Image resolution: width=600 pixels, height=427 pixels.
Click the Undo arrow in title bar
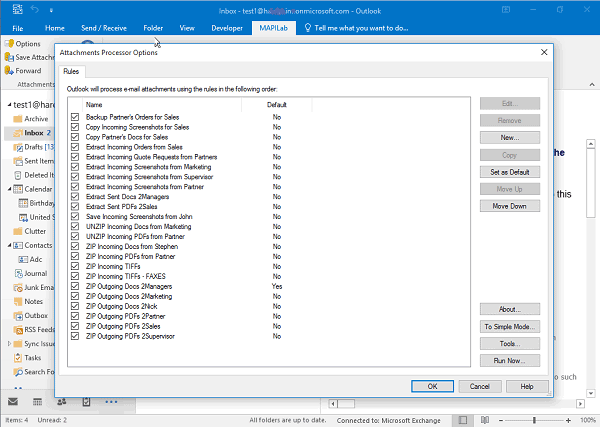pyautogui.click(x=35, y=10)
